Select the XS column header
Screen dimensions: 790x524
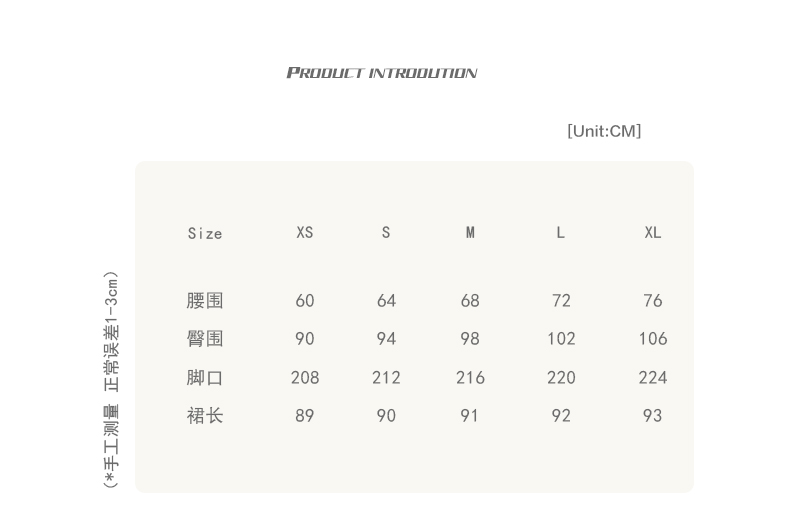305,233
